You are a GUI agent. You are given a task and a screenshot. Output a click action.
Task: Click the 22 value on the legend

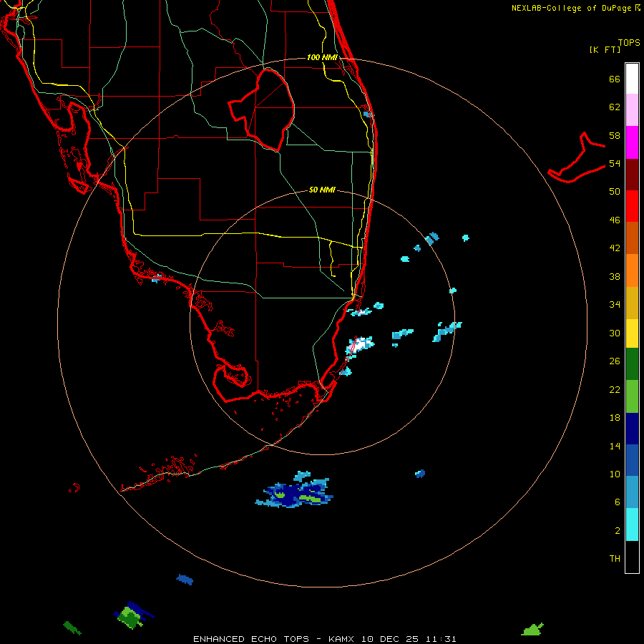point(615,390)
